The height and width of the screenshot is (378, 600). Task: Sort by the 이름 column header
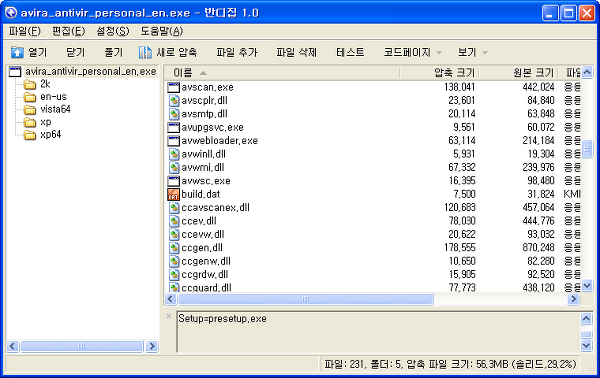click(x=282, y=73)
